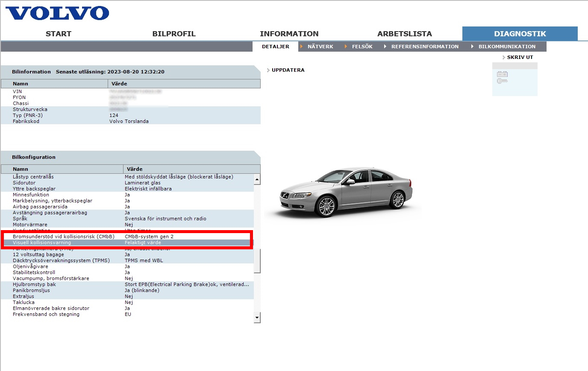Click the value Ja (blinkande)
The height and width of the screenshot is (371, 588).
142,290
